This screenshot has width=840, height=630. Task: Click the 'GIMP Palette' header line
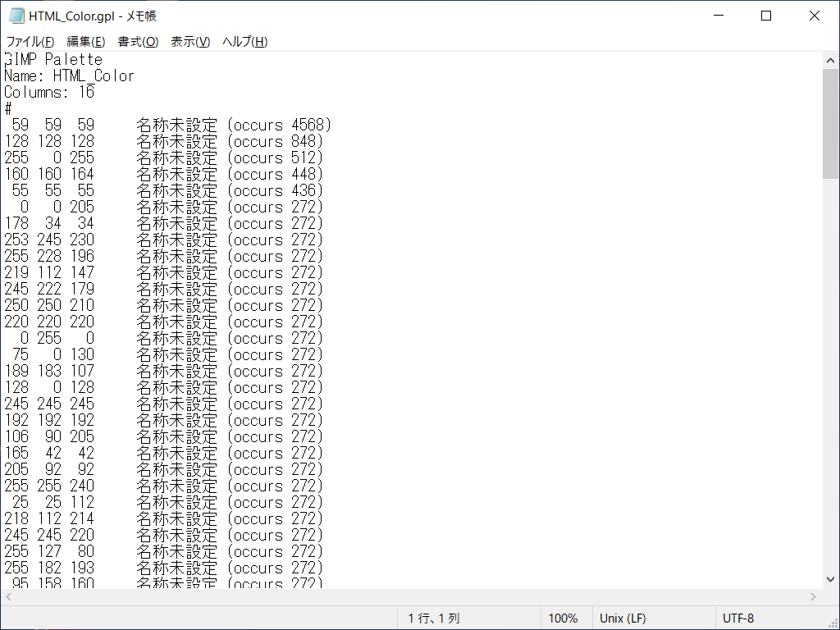(53, 59)
